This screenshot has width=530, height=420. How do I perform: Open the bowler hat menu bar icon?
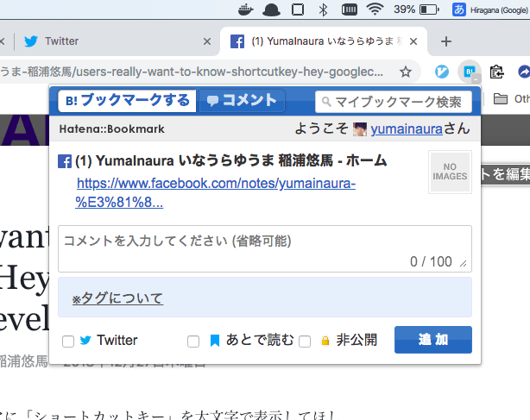(271, 9)
